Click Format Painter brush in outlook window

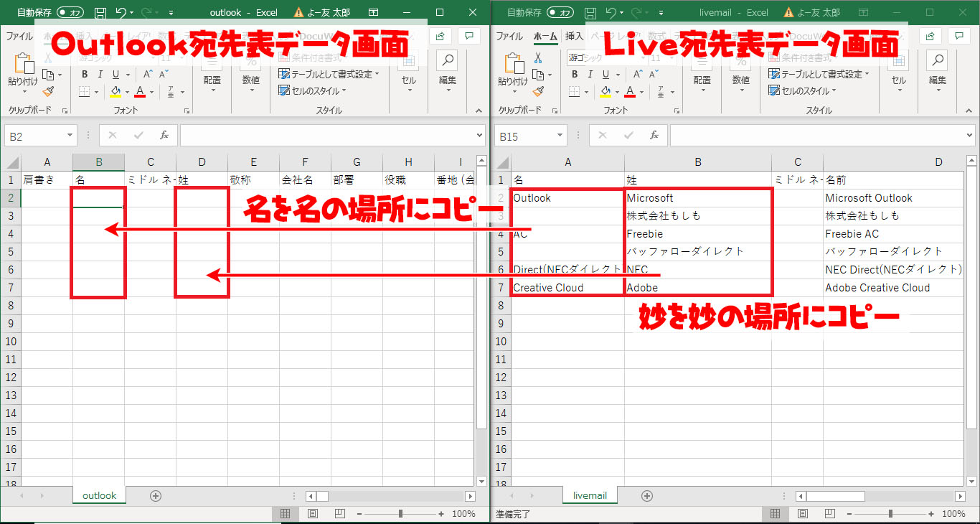click(x=48, y=91)
